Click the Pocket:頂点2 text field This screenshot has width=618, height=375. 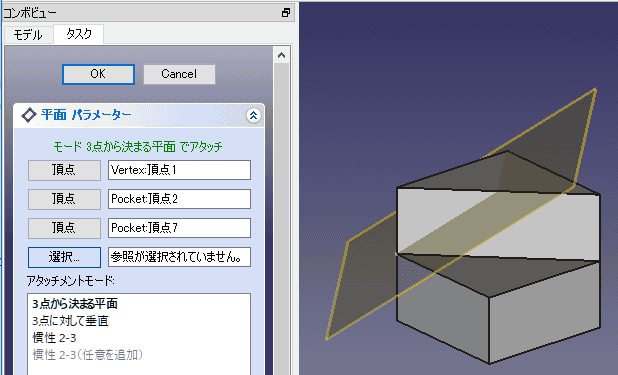(179, 199)
